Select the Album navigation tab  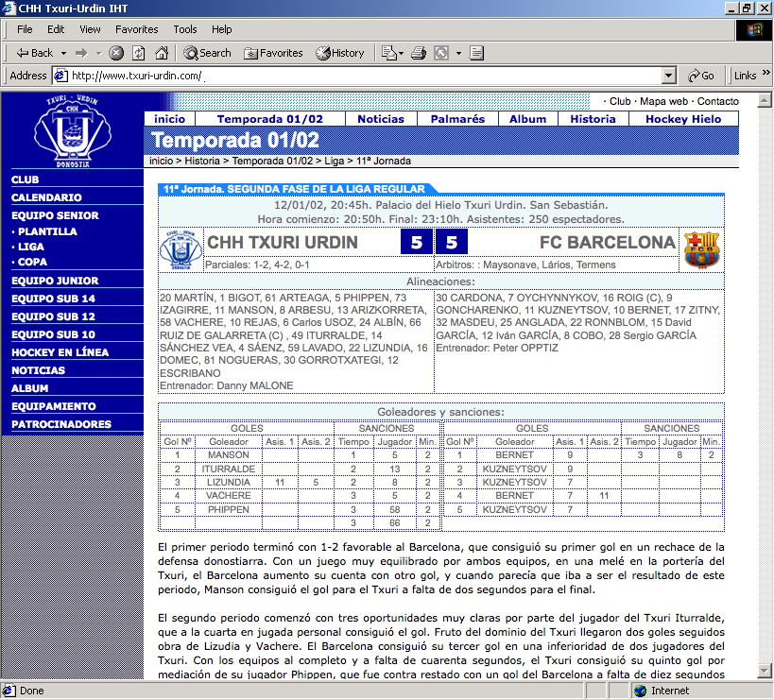527,119
